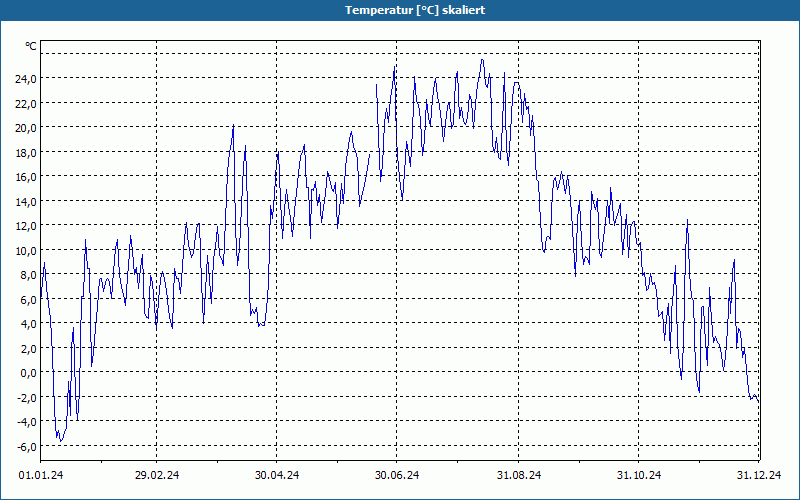800x500 pixels.
Task: Click the 10,0 y-axis label
Action: tap(28, 250)
